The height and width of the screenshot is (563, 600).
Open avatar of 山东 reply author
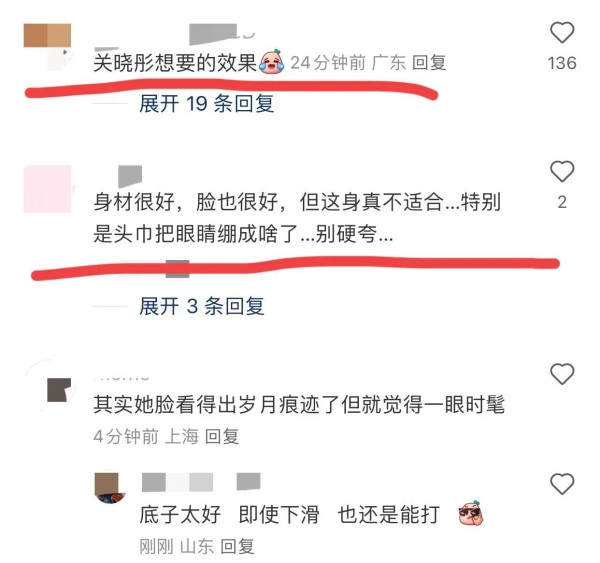(x=110, y=488)
